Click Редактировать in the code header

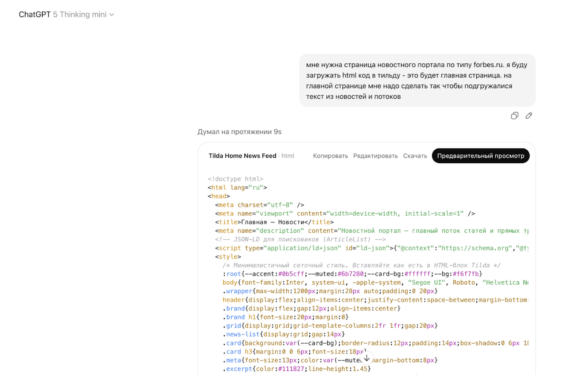[x=375, y=156]
